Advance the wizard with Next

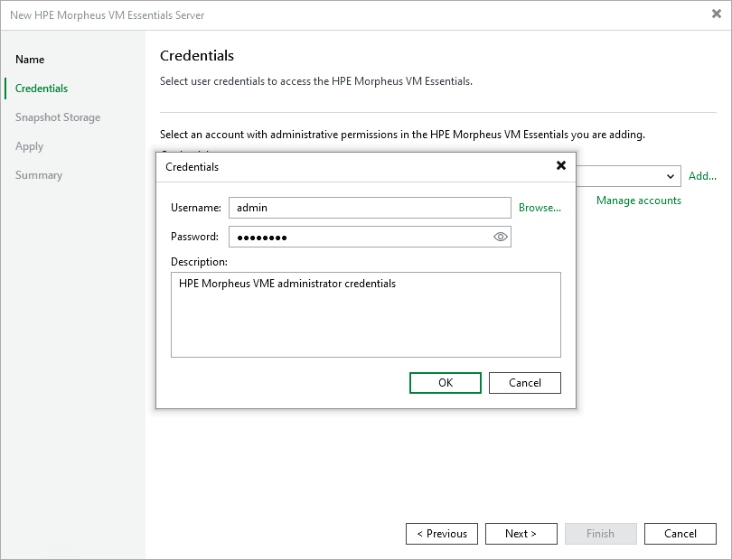tap(521, 533)
